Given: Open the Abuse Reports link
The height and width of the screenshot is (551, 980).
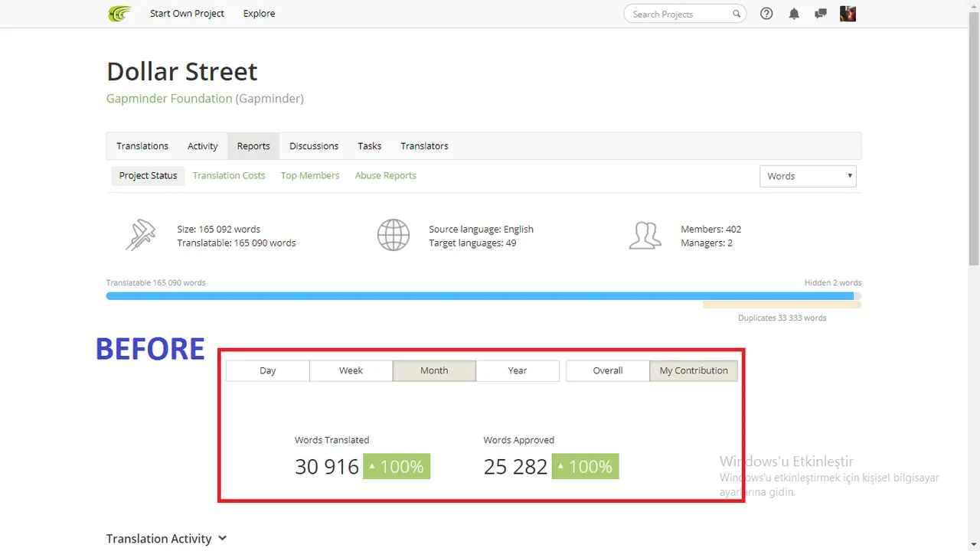Looking at the screenshot, I should (386, 175).
